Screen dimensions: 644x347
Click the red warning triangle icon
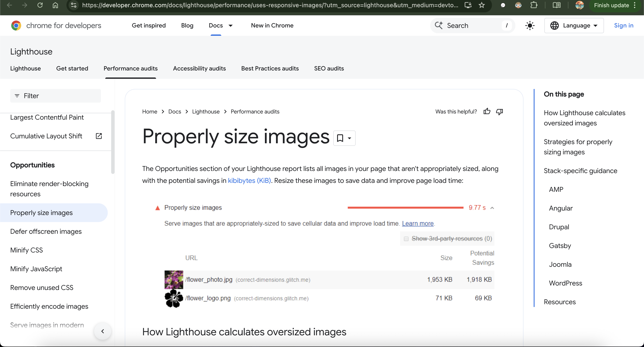158,208
